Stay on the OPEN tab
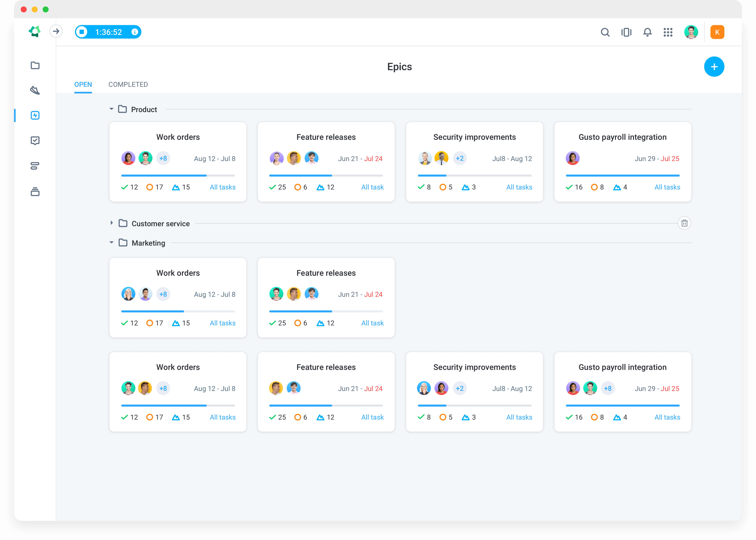The height and width of the screenshot is (540, 756). (83, 84)
